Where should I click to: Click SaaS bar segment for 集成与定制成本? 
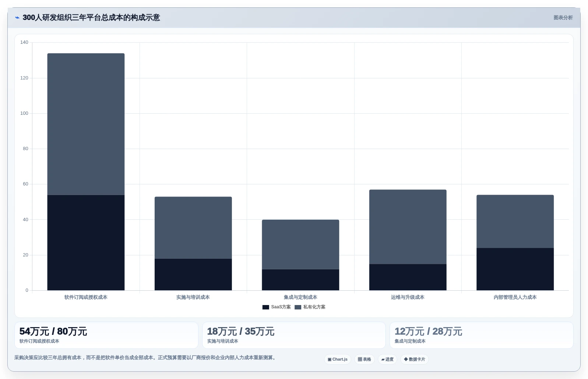[x=300, y=280]
